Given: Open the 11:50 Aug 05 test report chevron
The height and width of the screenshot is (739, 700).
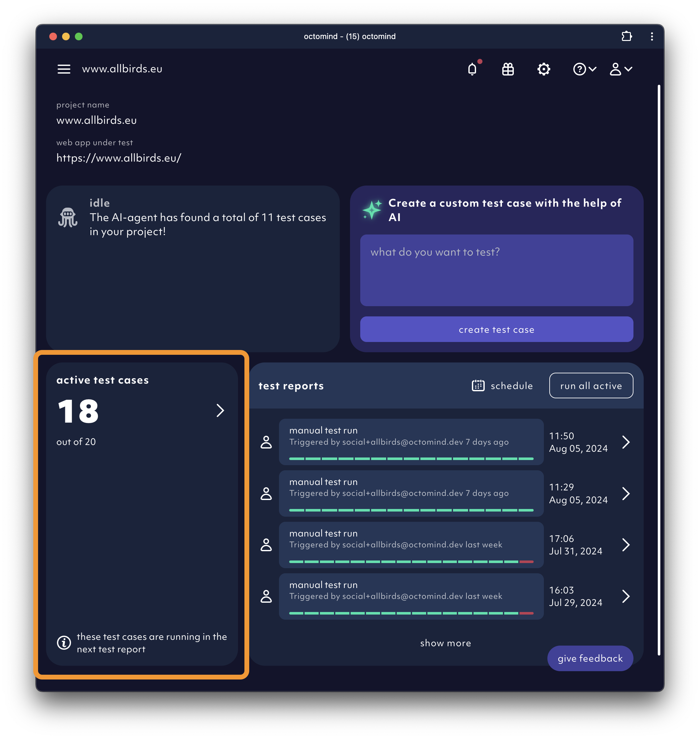Looking at the screenshot, I should [626, 442].
